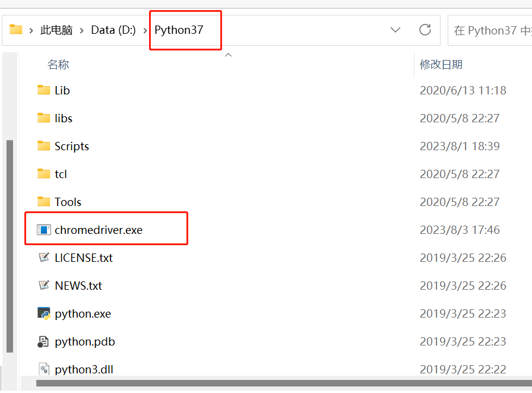Click the LICENSE.txt file icon

coord(44,257)
